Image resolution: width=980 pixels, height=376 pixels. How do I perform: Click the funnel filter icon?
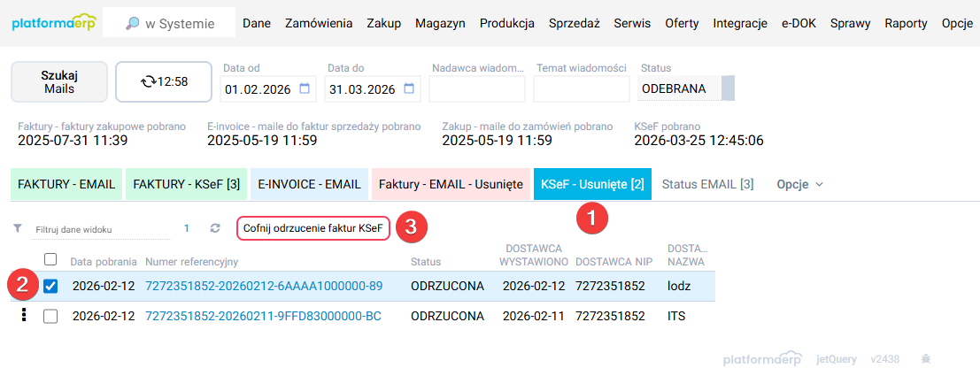[18, 229]
